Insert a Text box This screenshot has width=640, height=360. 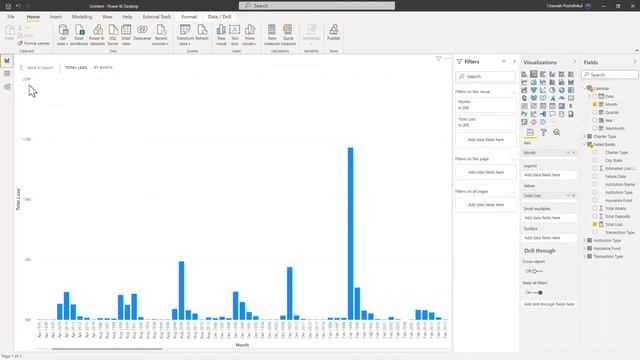tap(234, 35)
